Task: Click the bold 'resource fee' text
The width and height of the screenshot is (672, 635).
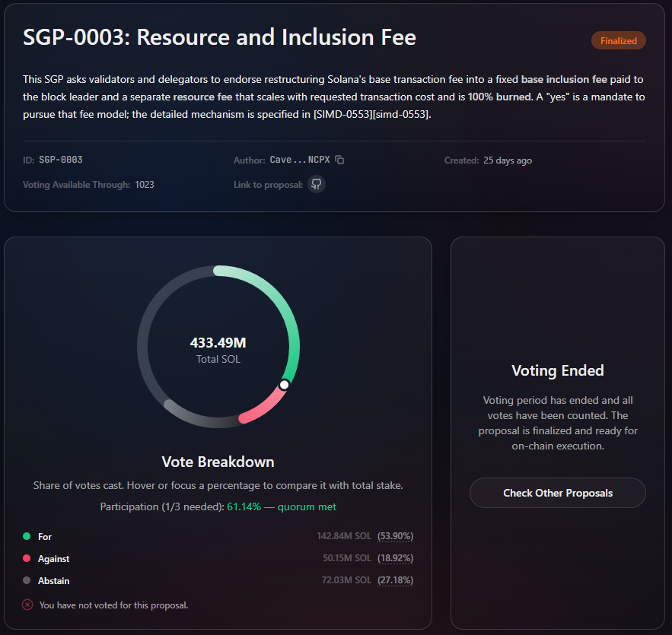Action: point(202,97)
